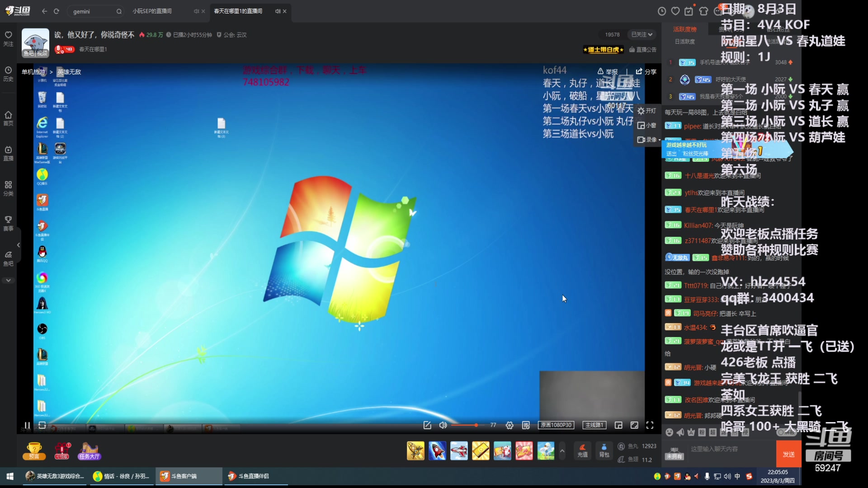Screen dimensions: 868x488
Task: Open 鱼吧 in the left sidebar
Action: click(8, 258)
